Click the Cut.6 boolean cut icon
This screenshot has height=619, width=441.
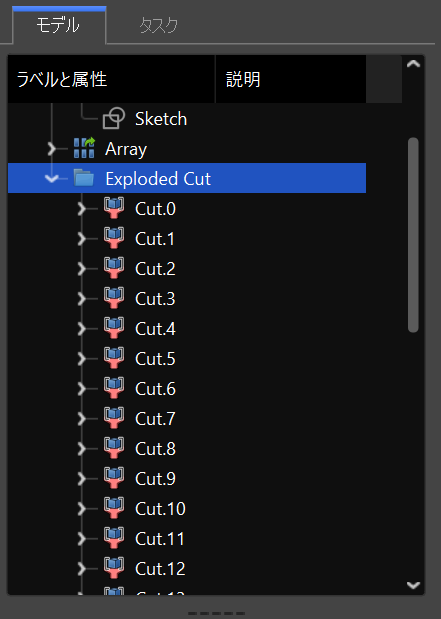coord(114,388)
